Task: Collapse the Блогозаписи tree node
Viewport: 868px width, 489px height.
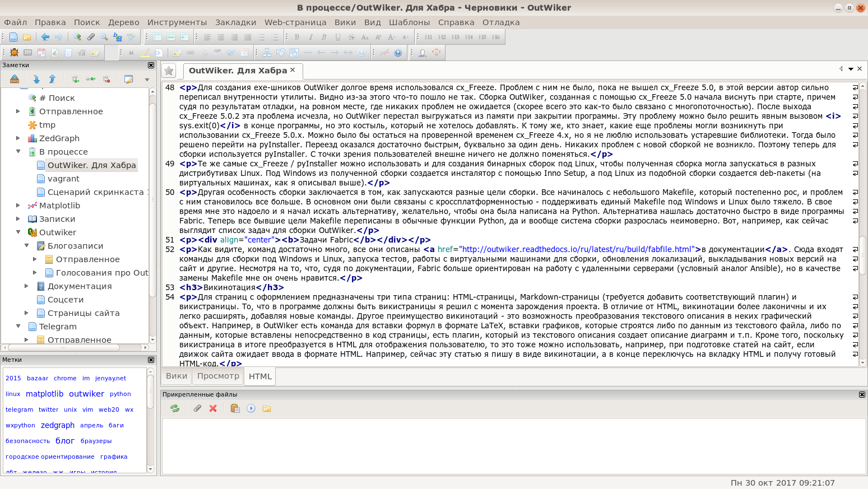Action: [x=26, y=246]
